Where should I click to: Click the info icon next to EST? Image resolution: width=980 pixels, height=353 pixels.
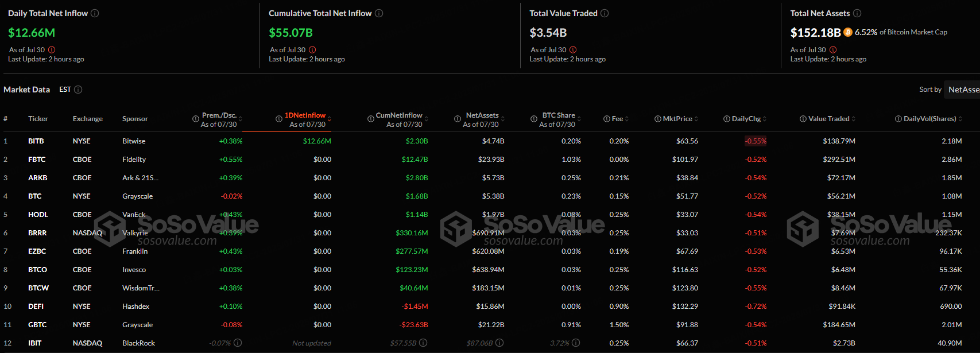click(78, 90)
